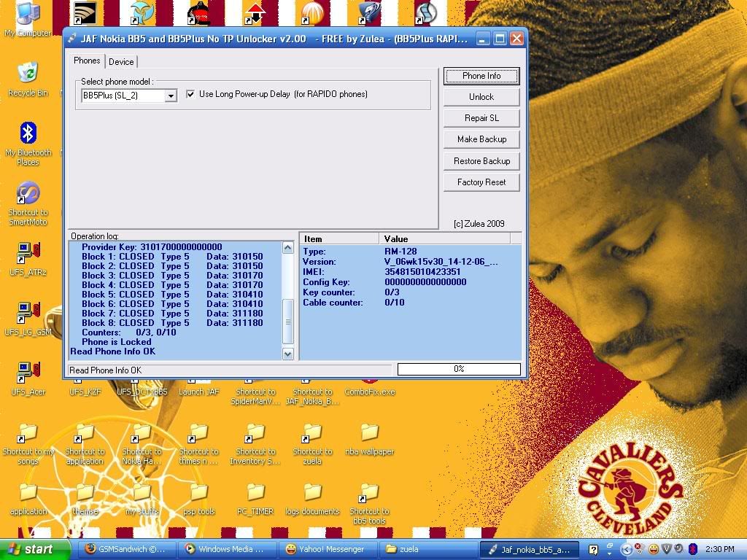Click the Factory Reset button
747x560 pixels.
click(481, 182)
